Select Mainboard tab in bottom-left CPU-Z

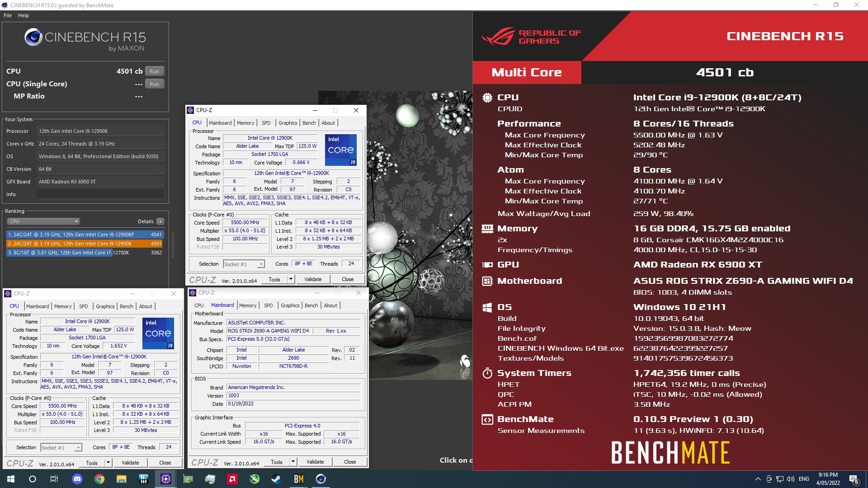(38, 306)
